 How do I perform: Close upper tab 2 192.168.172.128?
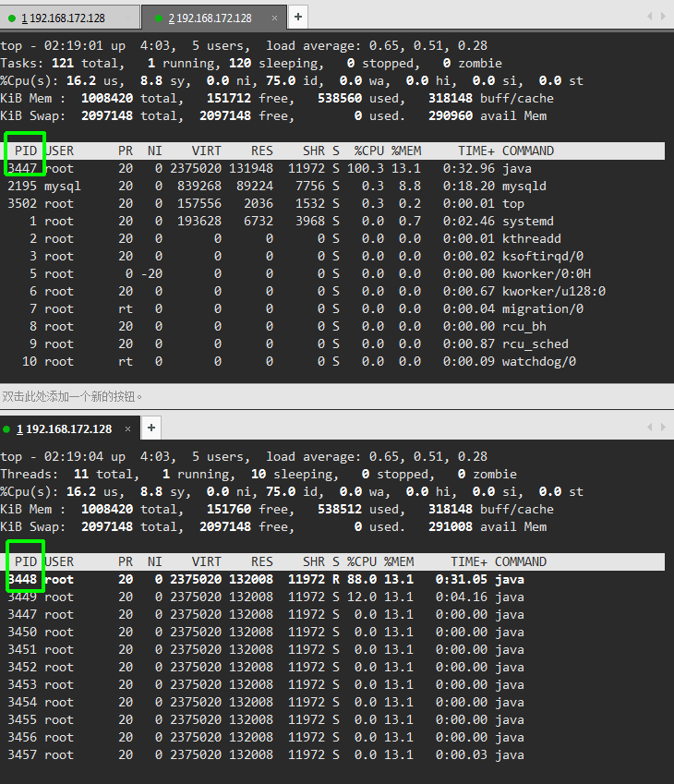point(274,18)
